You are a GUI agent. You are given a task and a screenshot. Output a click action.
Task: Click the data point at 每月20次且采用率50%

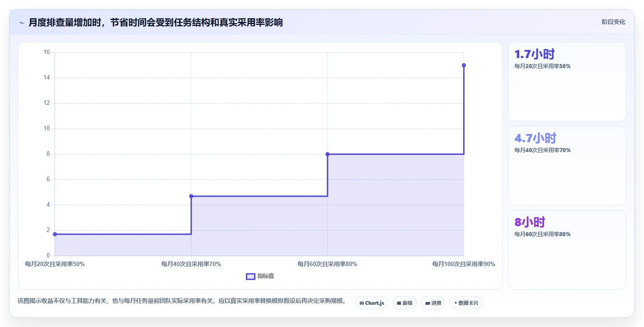click(55, 234)
